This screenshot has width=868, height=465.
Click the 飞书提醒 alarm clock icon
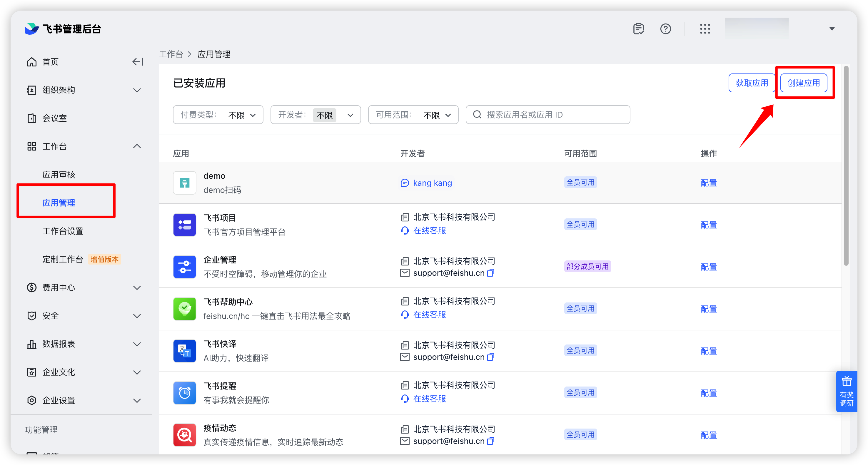185,393
